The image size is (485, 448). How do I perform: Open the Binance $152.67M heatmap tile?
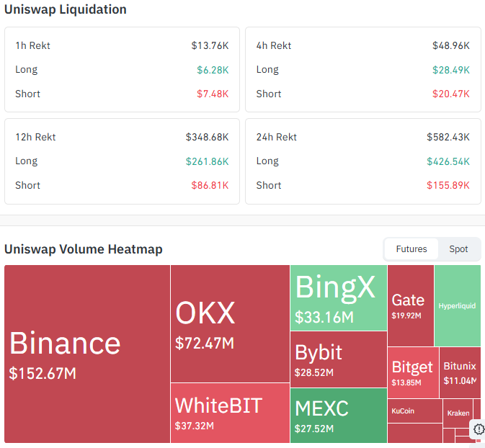pyautogui.click(x=87, y=354)
